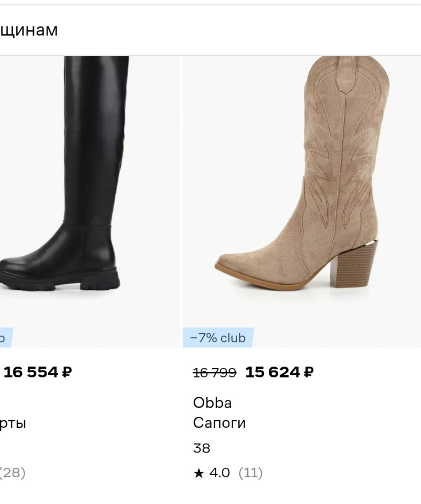
Task: Click the star icon next to 4.0
Action: click(x=198, y=473)
